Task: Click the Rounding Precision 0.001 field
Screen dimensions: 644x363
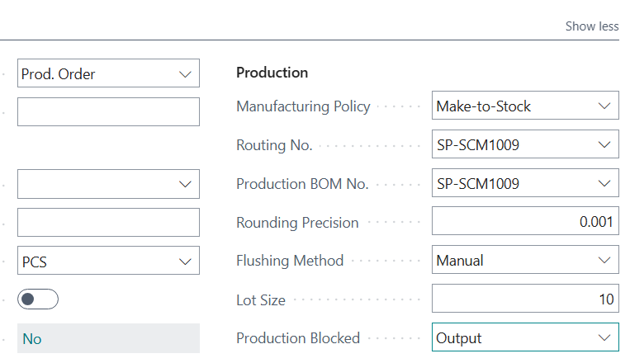Action: pos(525,222)
